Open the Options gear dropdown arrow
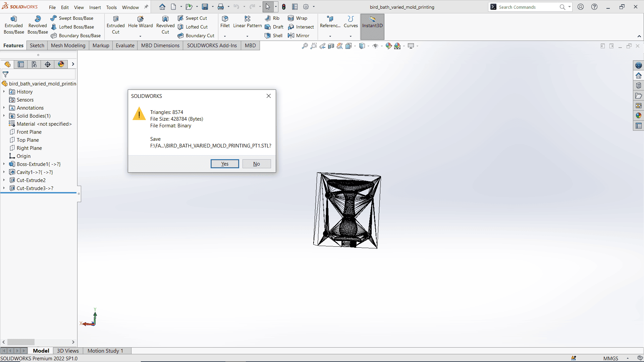 (314, 7)
